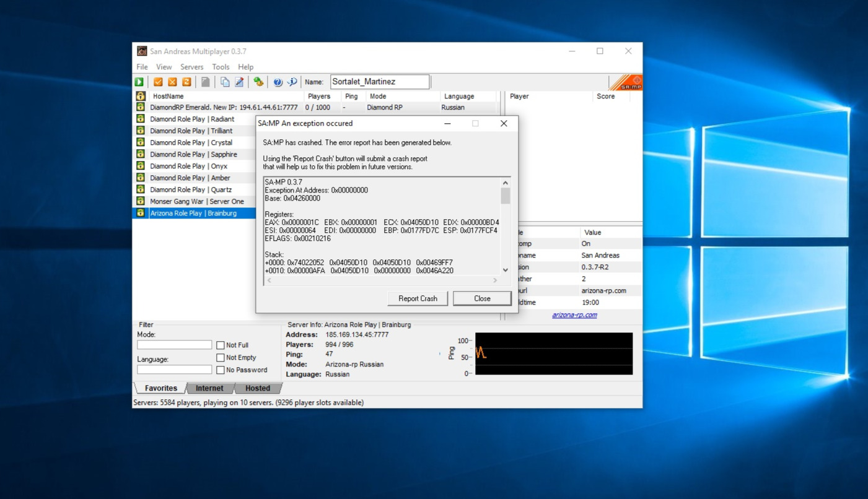Open the Servers menu
Viewport: 868px width, 499px height.
(x=191, y=67)
